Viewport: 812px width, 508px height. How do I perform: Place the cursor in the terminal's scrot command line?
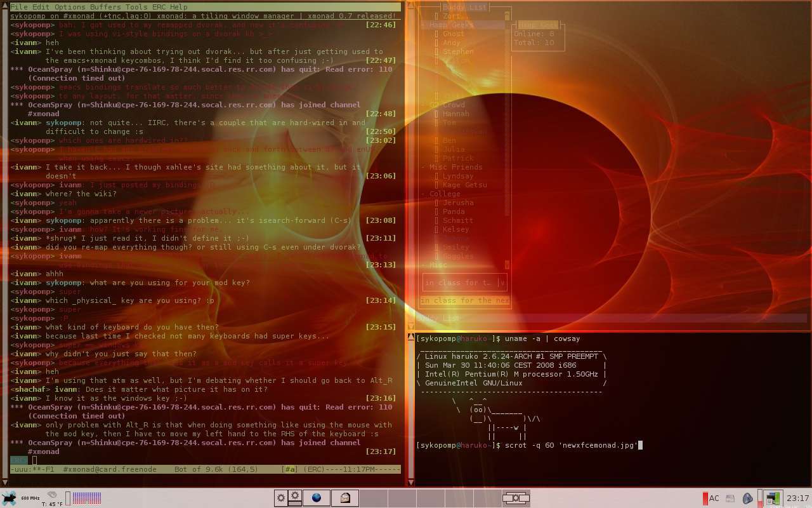(x=640, y=445)
